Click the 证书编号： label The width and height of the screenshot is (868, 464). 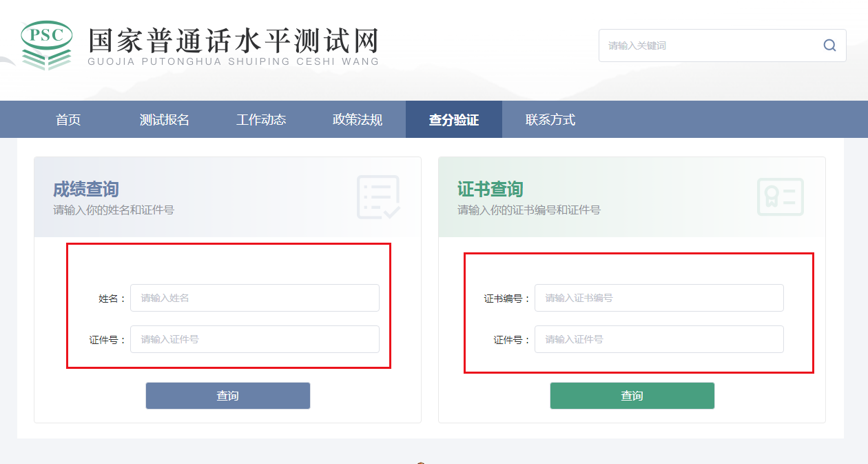tap(508, 299)
